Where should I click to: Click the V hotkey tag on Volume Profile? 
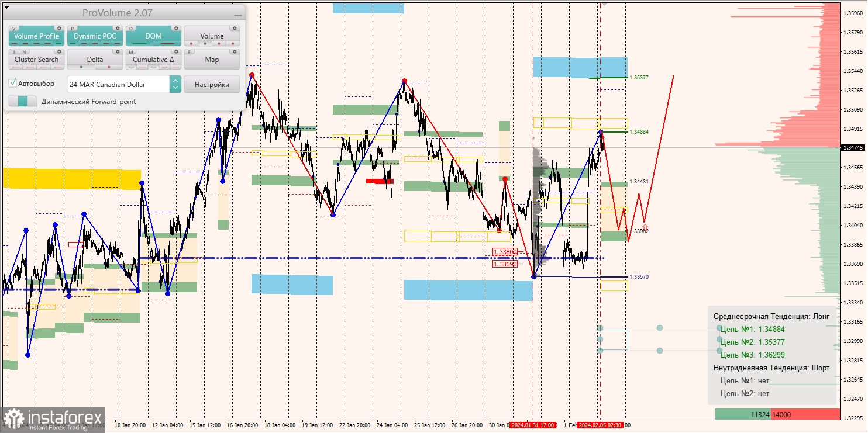coord(14,28)
